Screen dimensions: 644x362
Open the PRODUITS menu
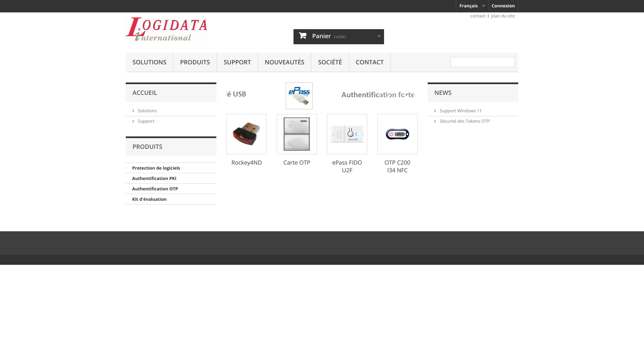point(195,62)
